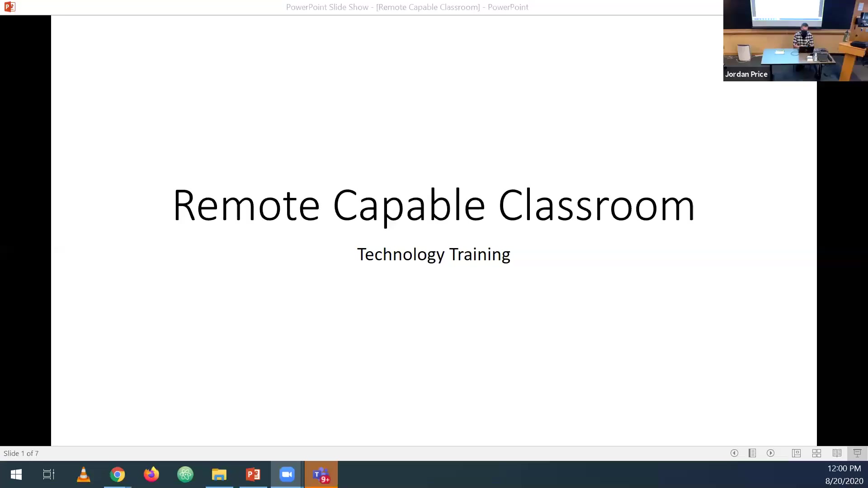Open the clock and date in system tray
The height and width of the screenshot is (488, 868).
[x=844, y=474]
